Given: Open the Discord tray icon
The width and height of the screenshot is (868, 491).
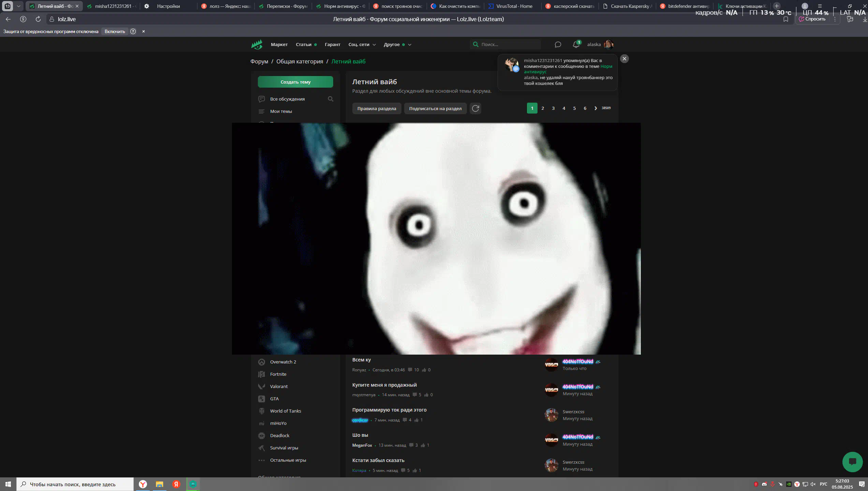Looking at the screenshot, I should point(764,484).
